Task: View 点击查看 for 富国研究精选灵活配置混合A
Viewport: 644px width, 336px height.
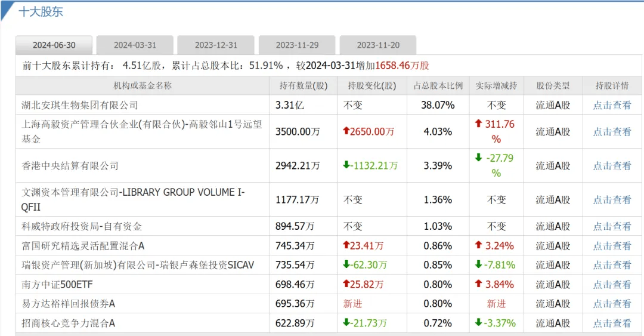Action: click(612, 246)
